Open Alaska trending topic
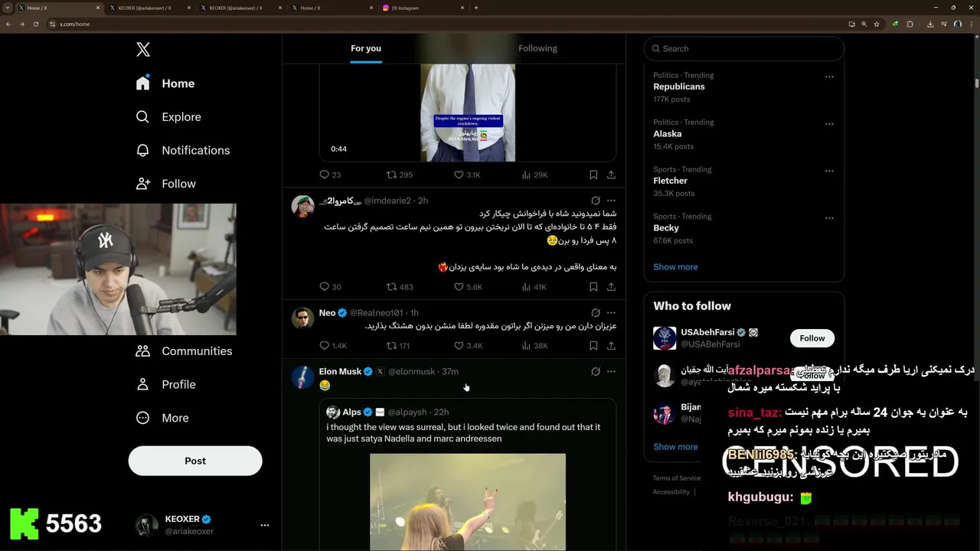This screenshot has height=551, width=980. pyautogui.click(x=667, y=134)
